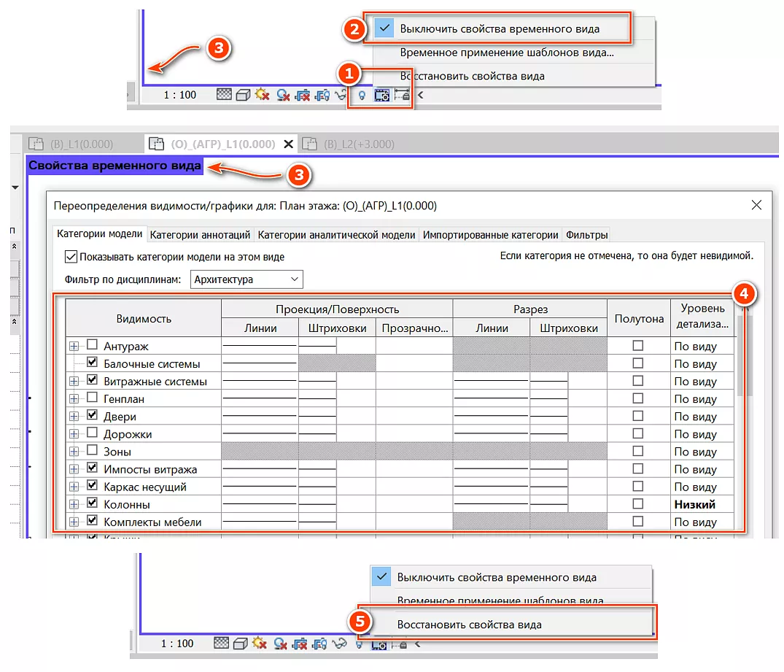Viewport: 784px width, 672px height.
Task: Open Temporary View Properties icon in top bar
Action: click(381, 95)
